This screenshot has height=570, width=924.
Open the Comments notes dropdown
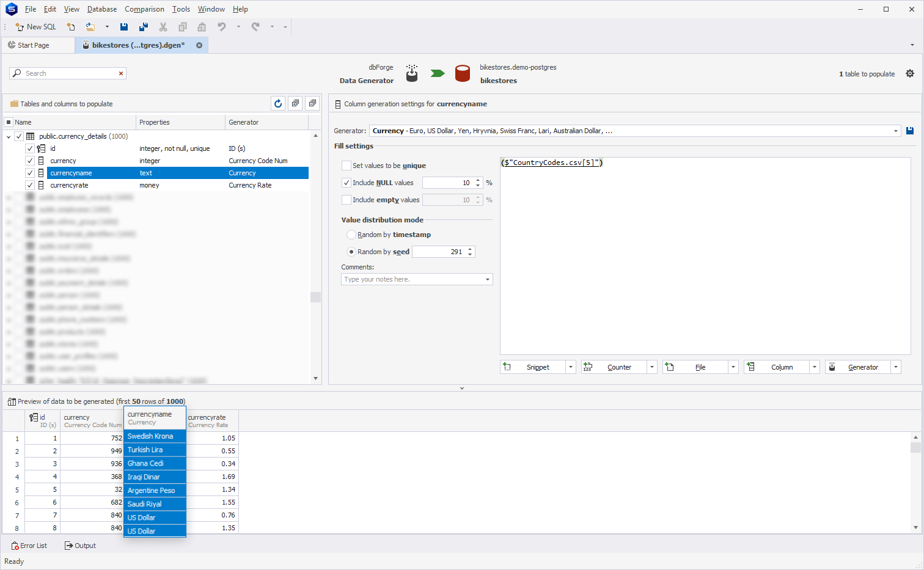pyautogui.click(x=488, y=279)
